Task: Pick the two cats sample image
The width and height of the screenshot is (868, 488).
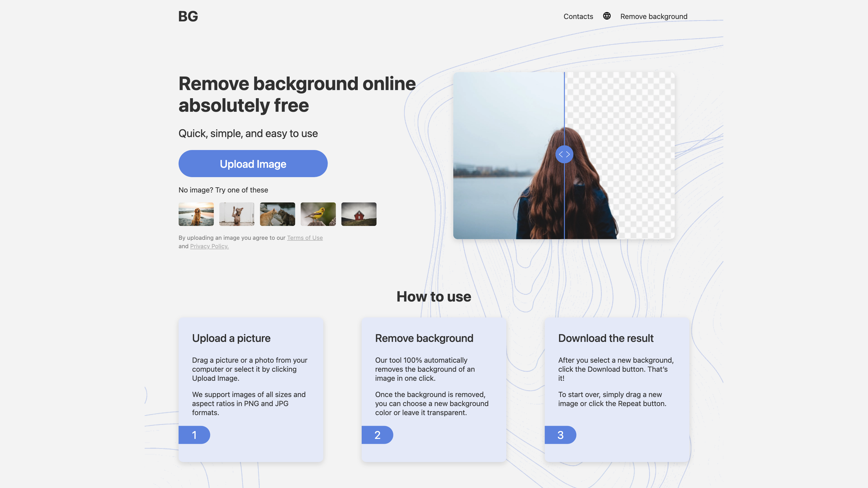Action: [x=277, y=214]
